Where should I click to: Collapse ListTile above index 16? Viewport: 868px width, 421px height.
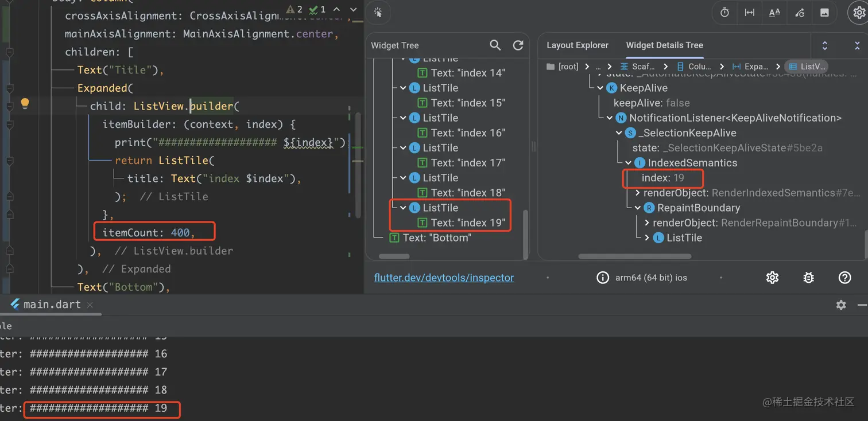coord(403,118)
